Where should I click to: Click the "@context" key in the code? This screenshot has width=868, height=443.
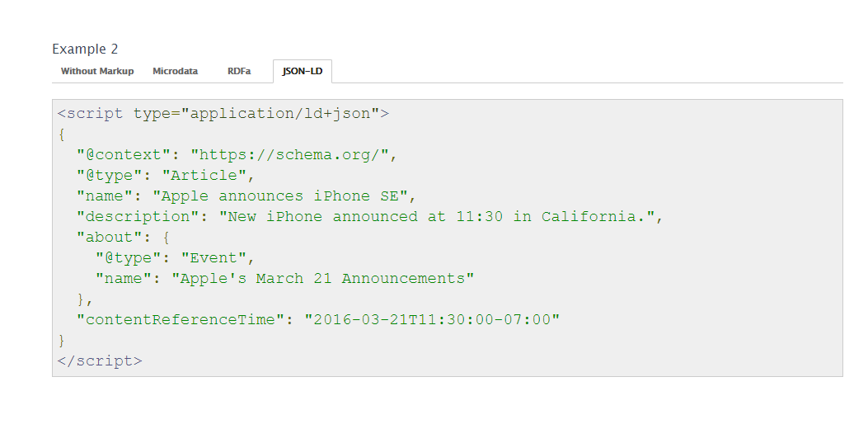coord(123,154)
